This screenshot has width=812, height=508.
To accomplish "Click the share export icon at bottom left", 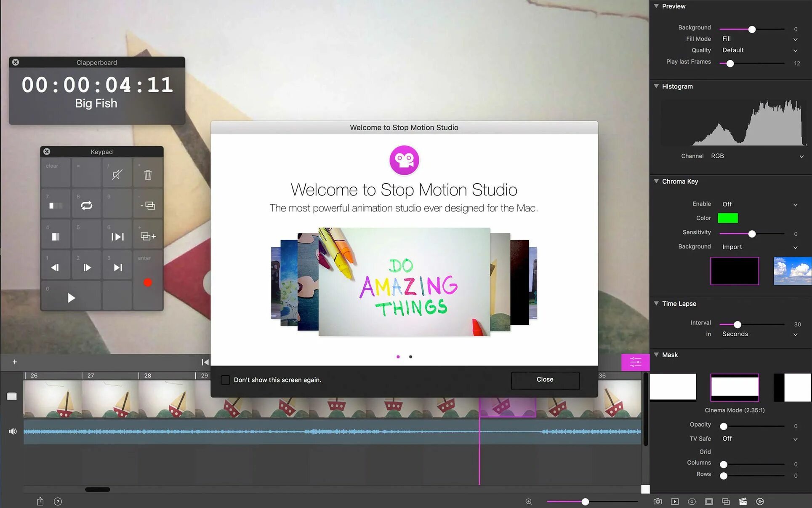I will (40, 501).
